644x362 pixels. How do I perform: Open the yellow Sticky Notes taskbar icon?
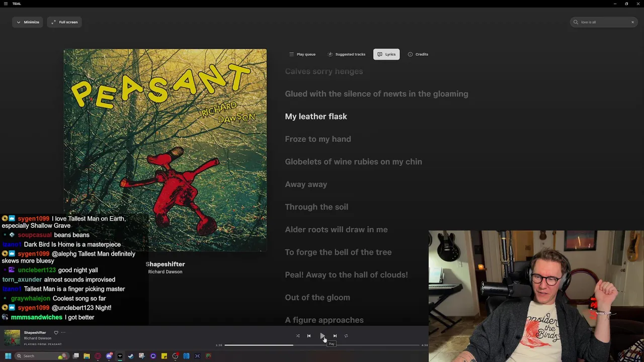click(x=164, y=356)
